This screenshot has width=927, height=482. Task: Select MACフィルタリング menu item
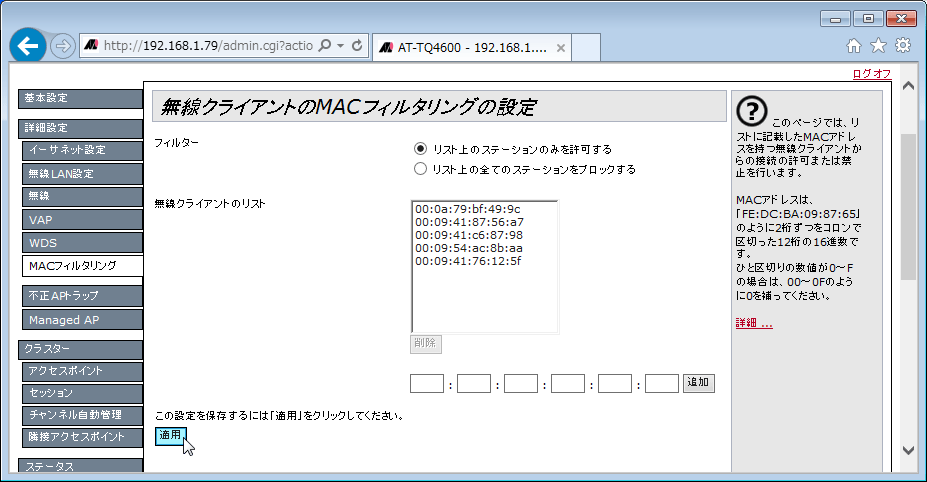[x=83, y=266]
